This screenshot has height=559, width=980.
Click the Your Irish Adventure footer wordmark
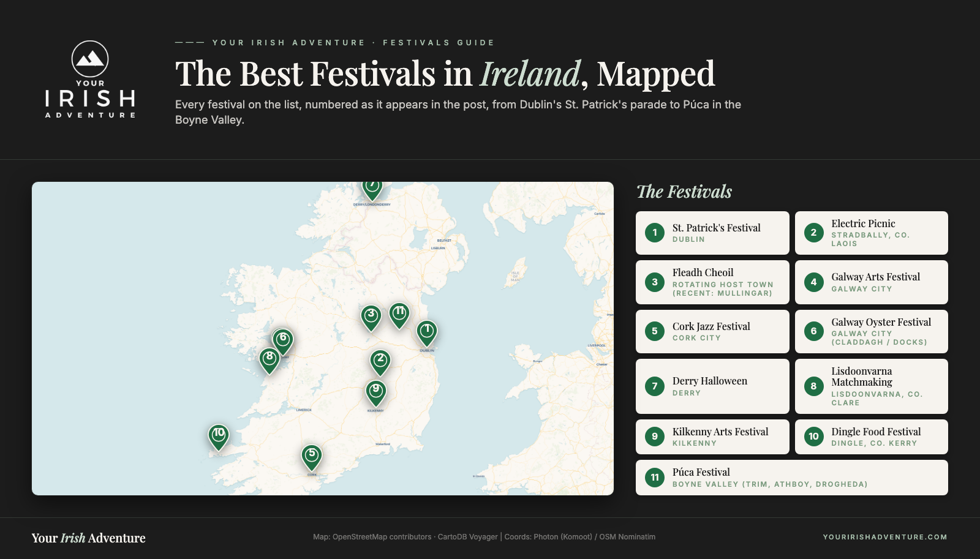tap(89, 538)
